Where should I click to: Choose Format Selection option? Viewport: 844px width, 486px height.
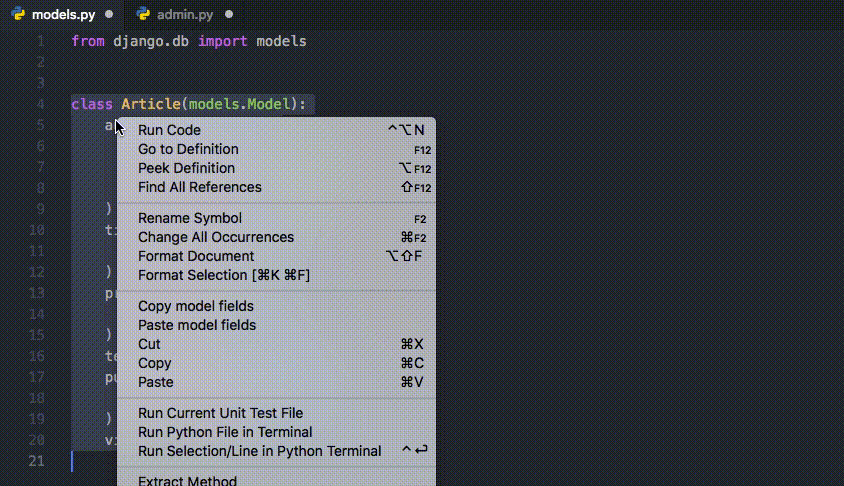pyautogui.click(x=276, y=274)
